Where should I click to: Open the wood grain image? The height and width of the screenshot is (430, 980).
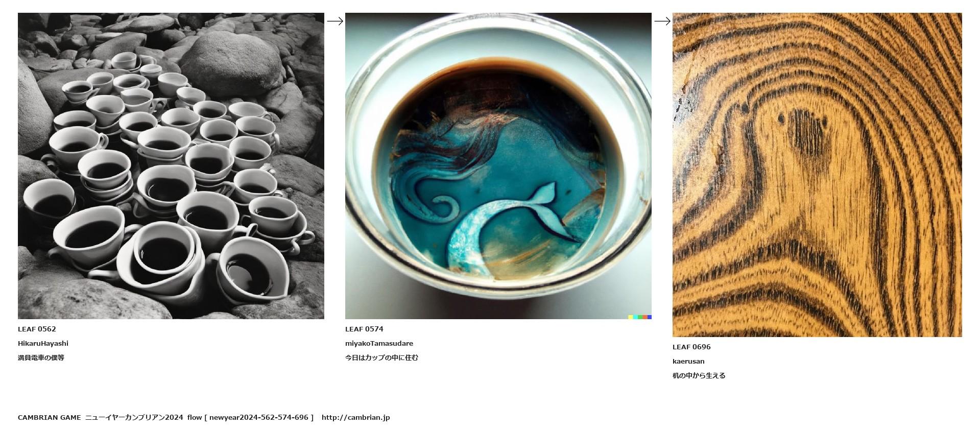point(817,175)
